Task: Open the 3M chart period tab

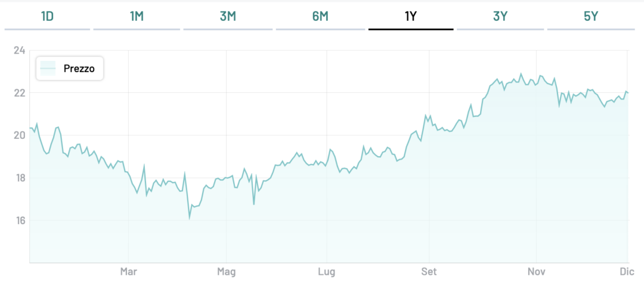Action: coord(228,16)
